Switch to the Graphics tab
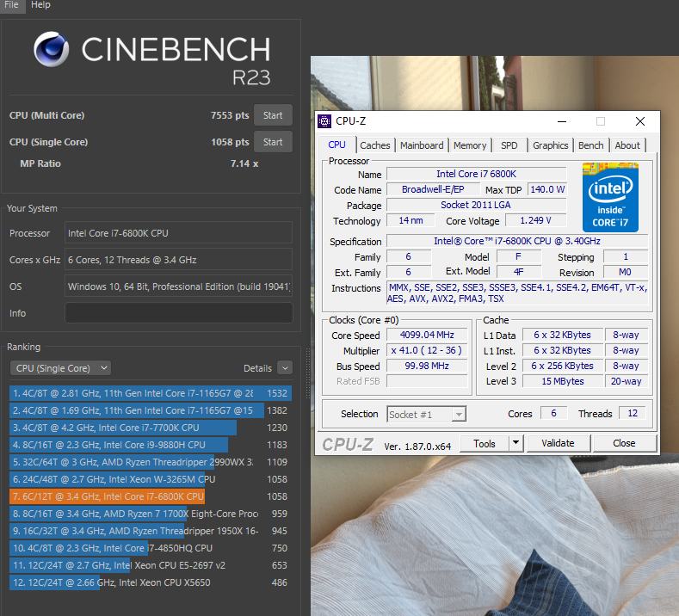The image size is (679, 616). click(x=551, y=145)
